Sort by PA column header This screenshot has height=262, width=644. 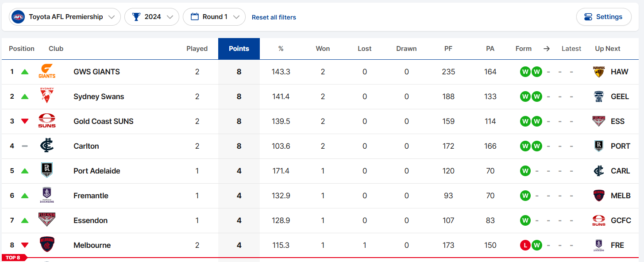point(490,49)
